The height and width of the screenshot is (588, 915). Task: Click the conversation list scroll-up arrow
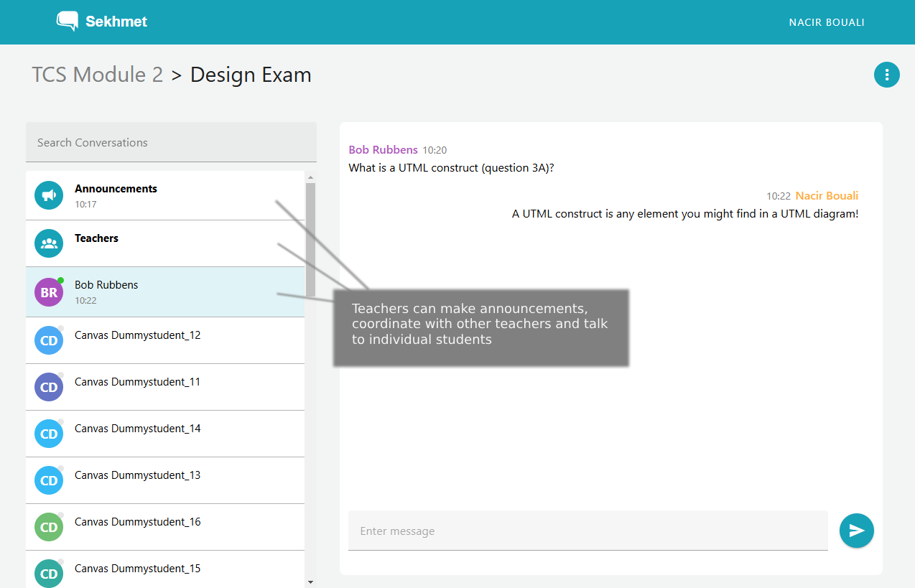point(310,177)
